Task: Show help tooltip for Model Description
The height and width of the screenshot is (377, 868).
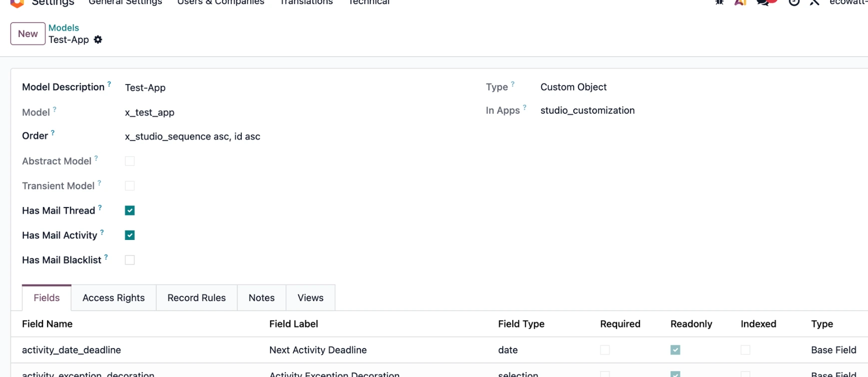Action: [x=109, y=84]
